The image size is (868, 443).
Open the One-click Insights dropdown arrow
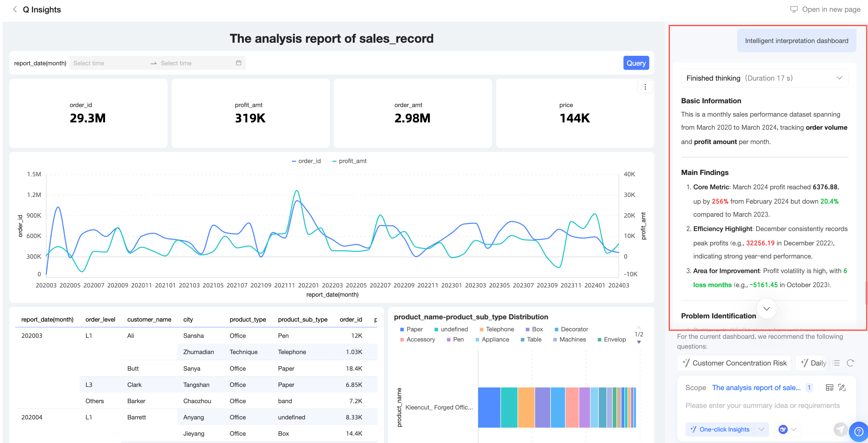(761, 429)
